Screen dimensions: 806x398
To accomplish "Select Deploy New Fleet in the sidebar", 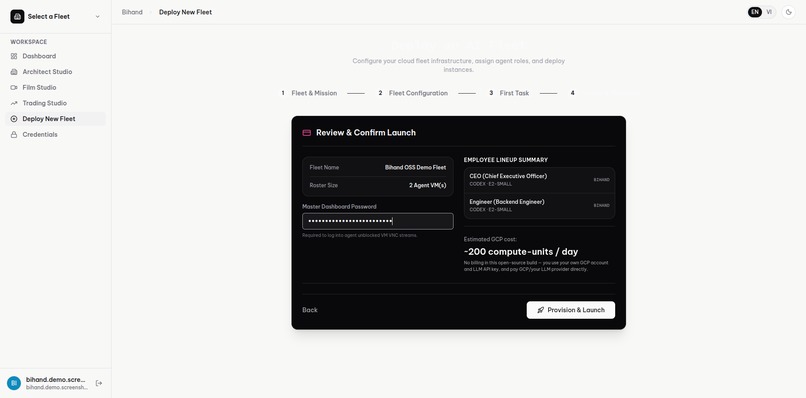I will tap(56, 119).
